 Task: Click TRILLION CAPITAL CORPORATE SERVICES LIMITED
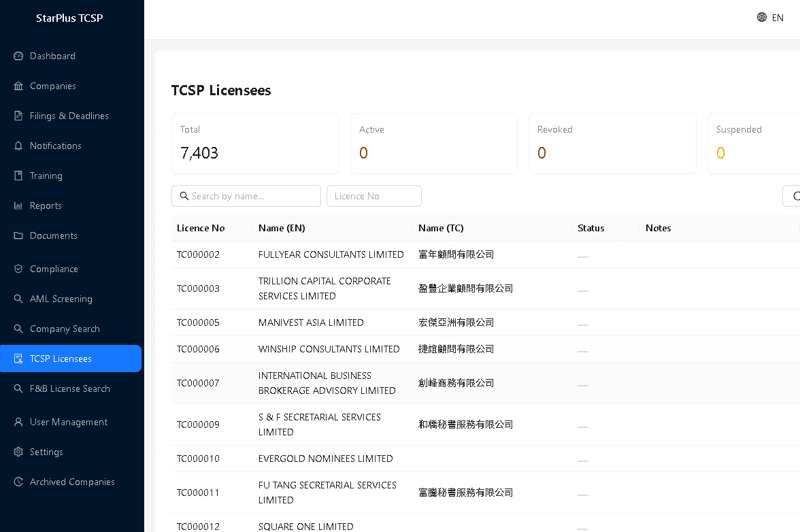tap(324, 288)
